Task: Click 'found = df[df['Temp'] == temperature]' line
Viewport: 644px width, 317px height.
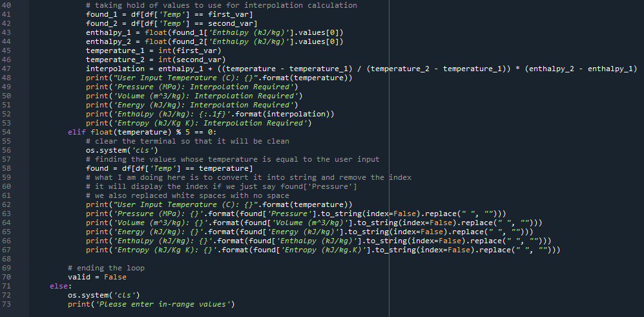Action: [169, 168]
